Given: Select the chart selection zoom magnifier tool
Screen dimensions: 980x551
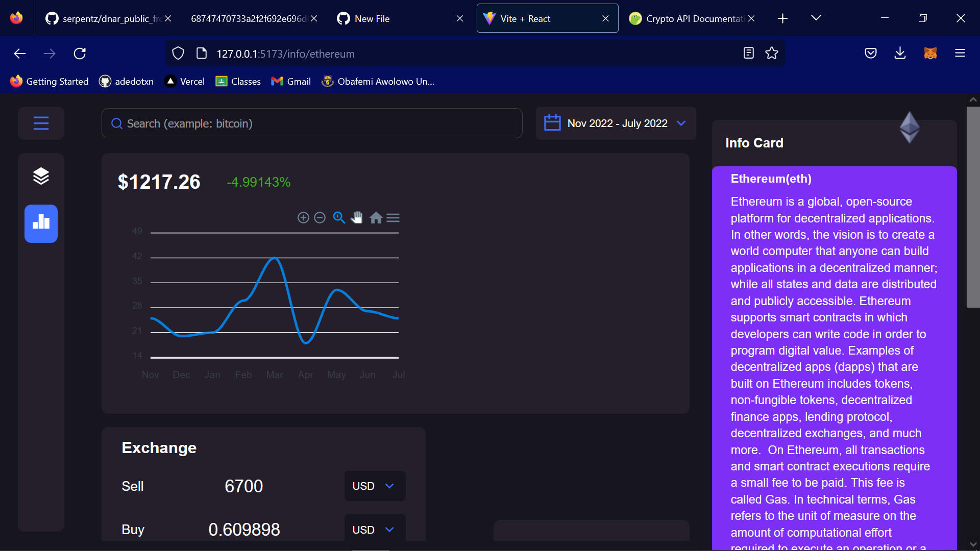Looking at the screenshot, I should tap(339, 218).
